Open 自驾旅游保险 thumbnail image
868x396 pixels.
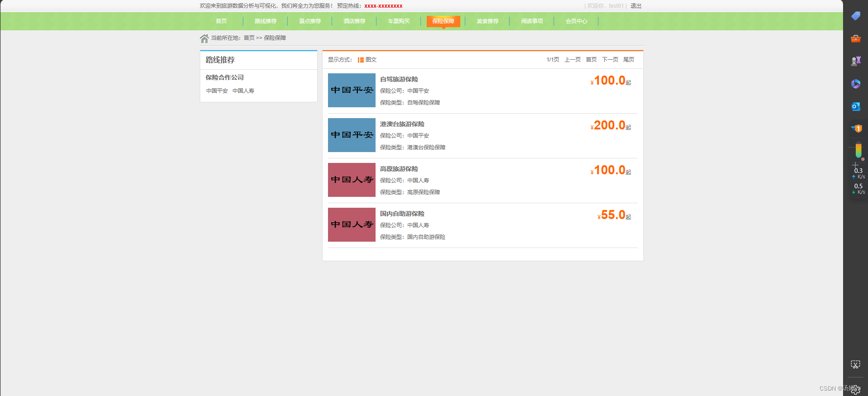coord(352,90)
